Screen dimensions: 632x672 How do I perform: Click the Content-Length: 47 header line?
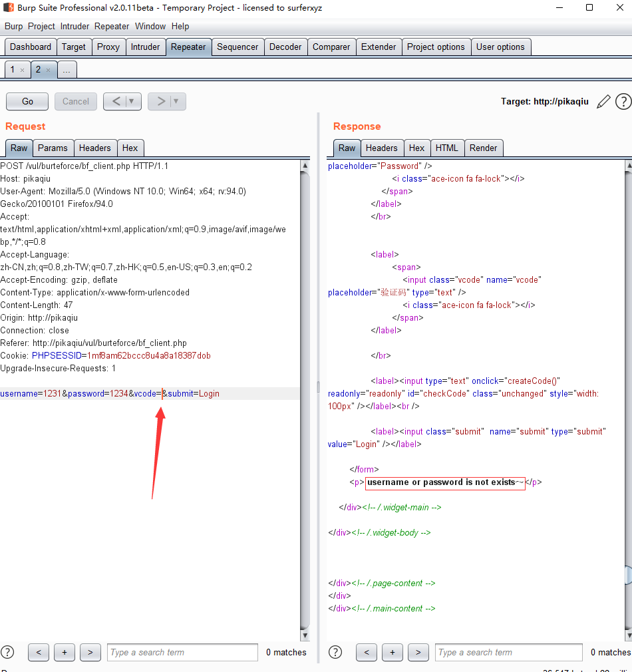click(37, 305)
